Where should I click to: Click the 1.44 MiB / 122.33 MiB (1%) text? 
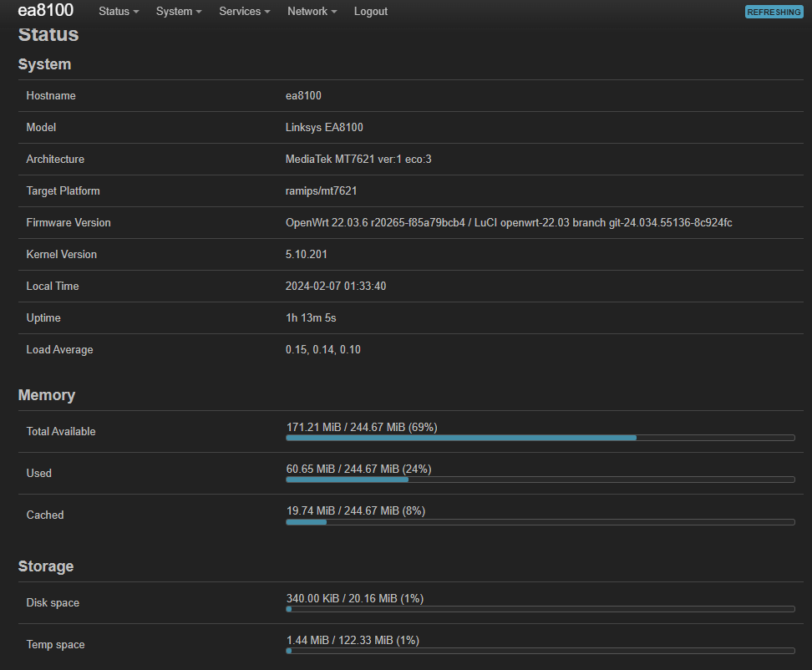click(353, 641)
